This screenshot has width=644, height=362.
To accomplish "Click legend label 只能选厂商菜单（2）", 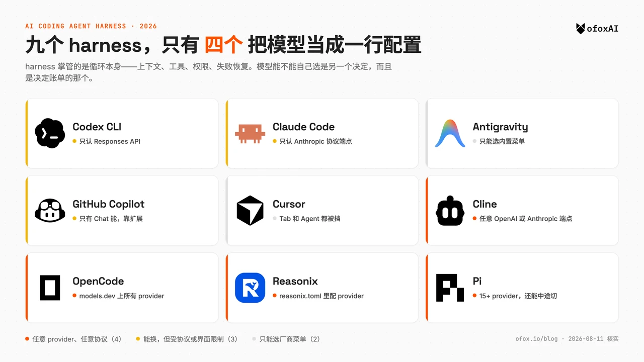I will pyautogui.click(x=290, y=339).
